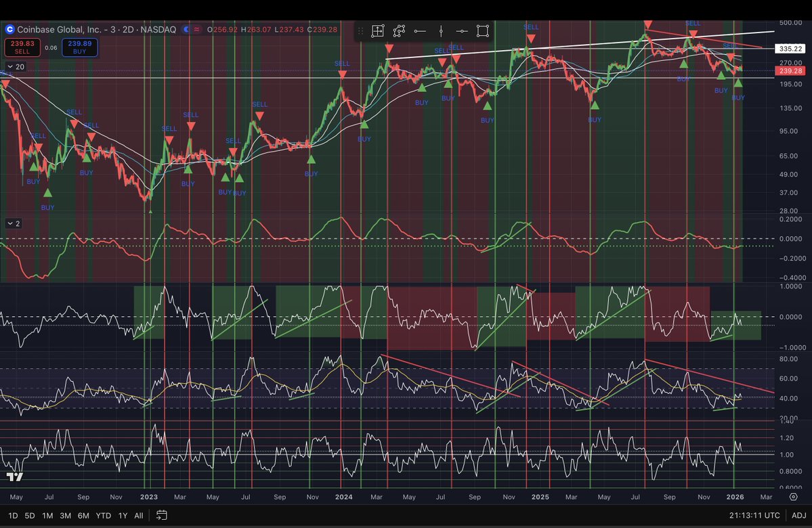Set chart range to 1Y

[123, 516]
